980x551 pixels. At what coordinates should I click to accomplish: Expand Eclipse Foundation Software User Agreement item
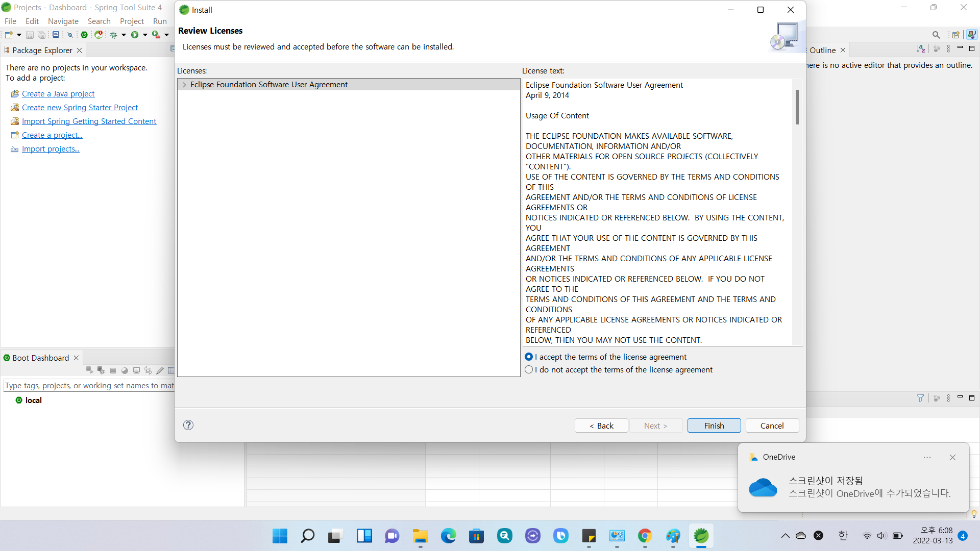pos(184,85)
